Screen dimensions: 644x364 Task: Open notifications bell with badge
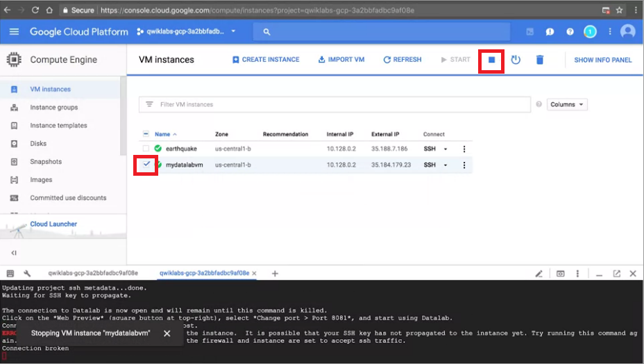[590, 32]
